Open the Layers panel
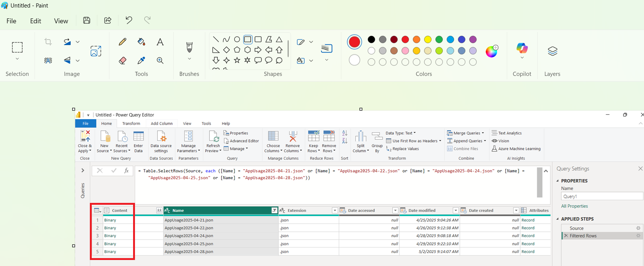The height and width of the screenshot is (266, 644). pyautogui.click(x=552, y=51)
